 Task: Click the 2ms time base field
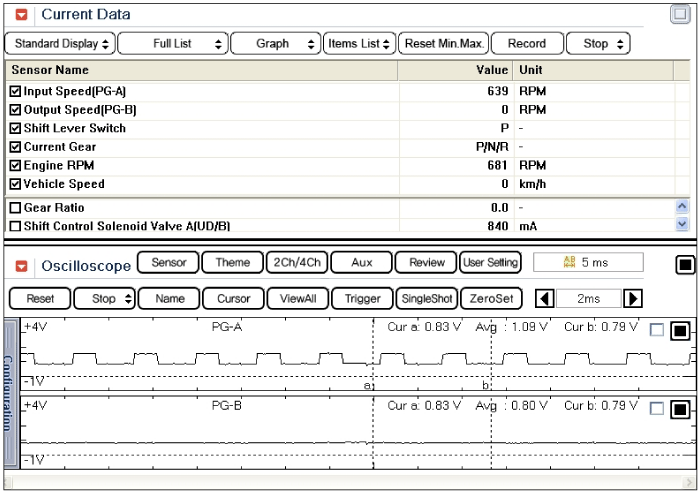pos(588,298)
